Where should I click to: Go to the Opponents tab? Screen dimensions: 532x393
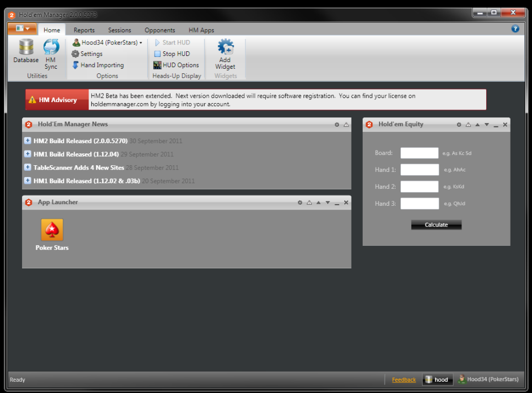click(160, 30)
